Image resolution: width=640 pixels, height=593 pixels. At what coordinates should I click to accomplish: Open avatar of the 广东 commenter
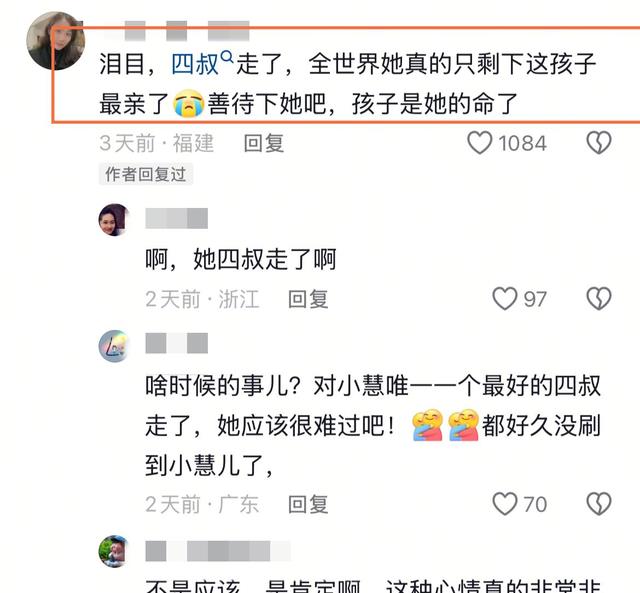(114, 346)
